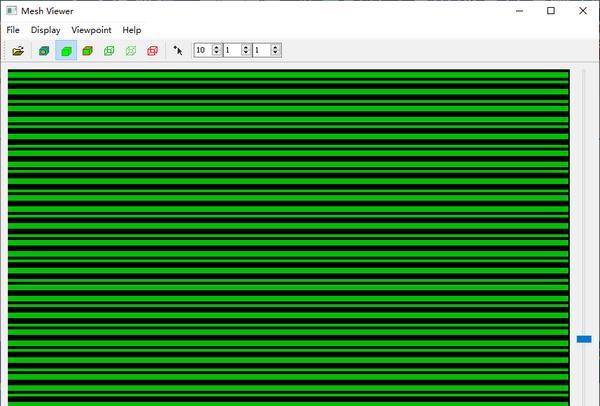Minimize the Mesh Viewer window
Viewport: 600px width, 406px height.
coord(519,11)
